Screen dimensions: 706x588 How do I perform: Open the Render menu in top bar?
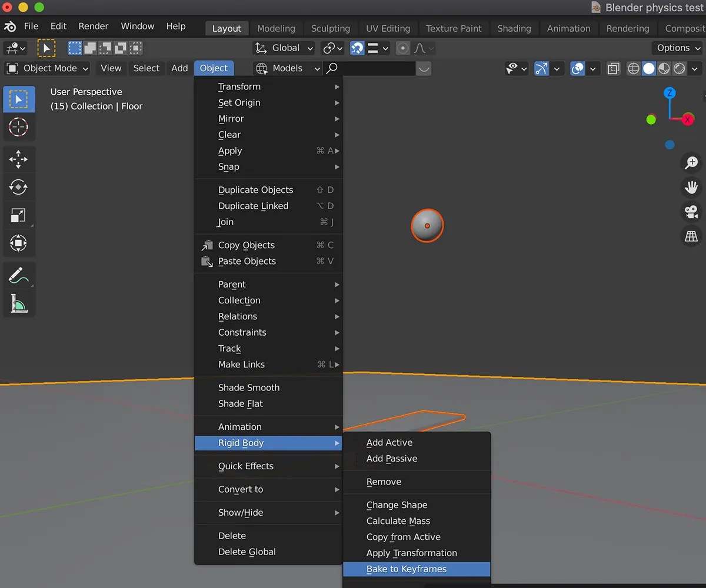tap(94, 26)
